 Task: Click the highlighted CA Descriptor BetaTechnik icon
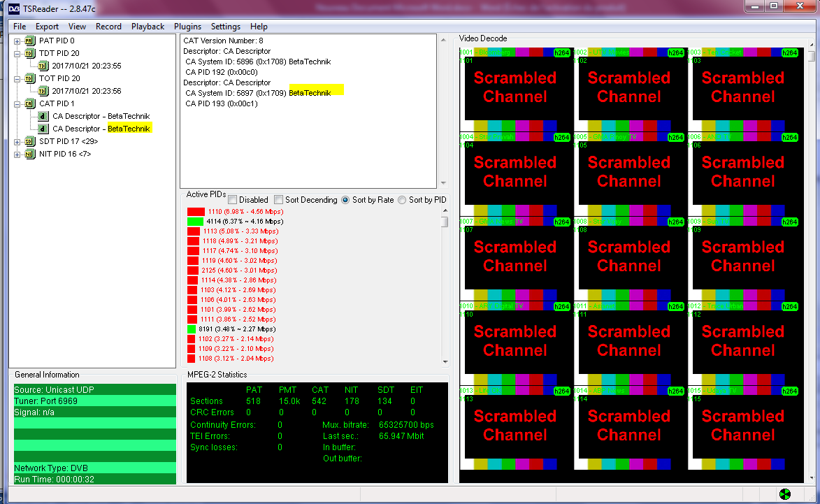pos(43,129)
